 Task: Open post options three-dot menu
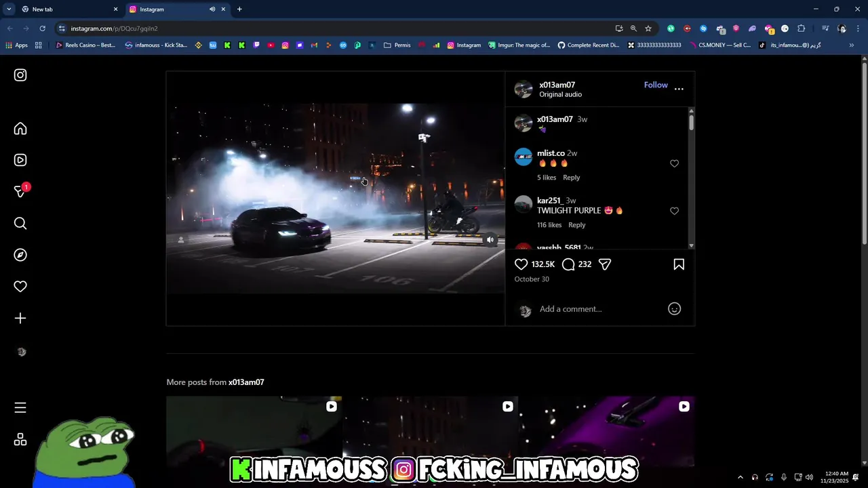tap(679, 89)
